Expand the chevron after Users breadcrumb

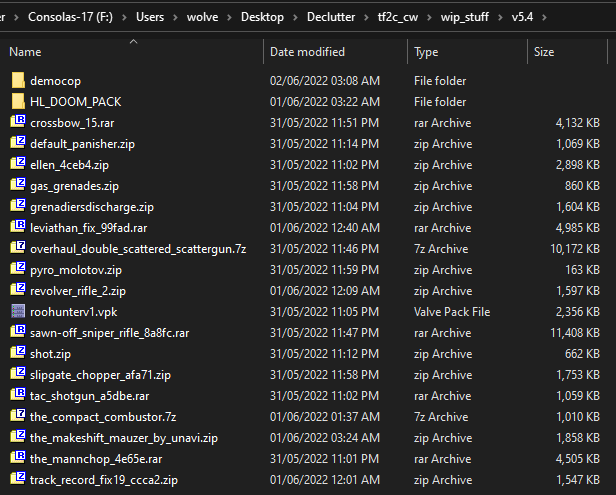pyautogui.click(x=175, y=17)
